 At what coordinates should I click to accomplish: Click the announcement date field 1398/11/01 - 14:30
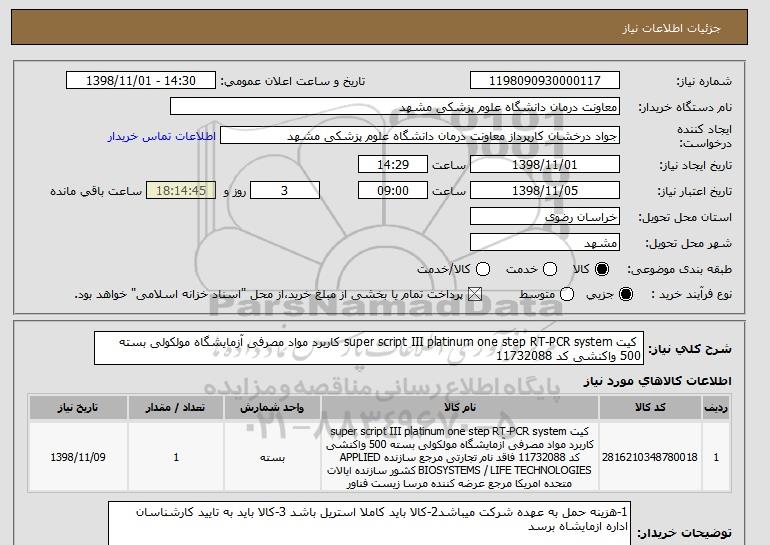point(141,81)
